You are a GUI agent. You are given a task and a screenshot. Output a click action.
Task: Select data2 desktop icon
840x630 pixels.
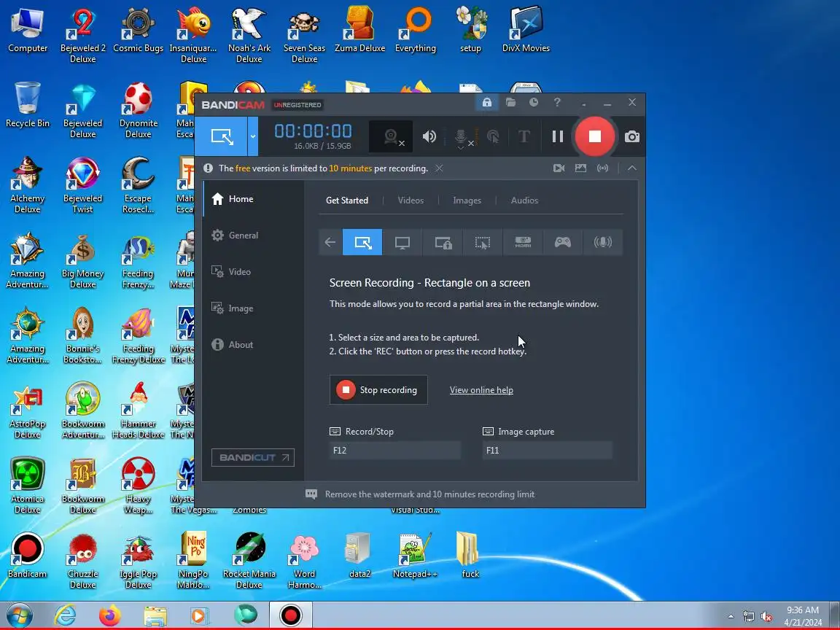(x=360, y=555)
